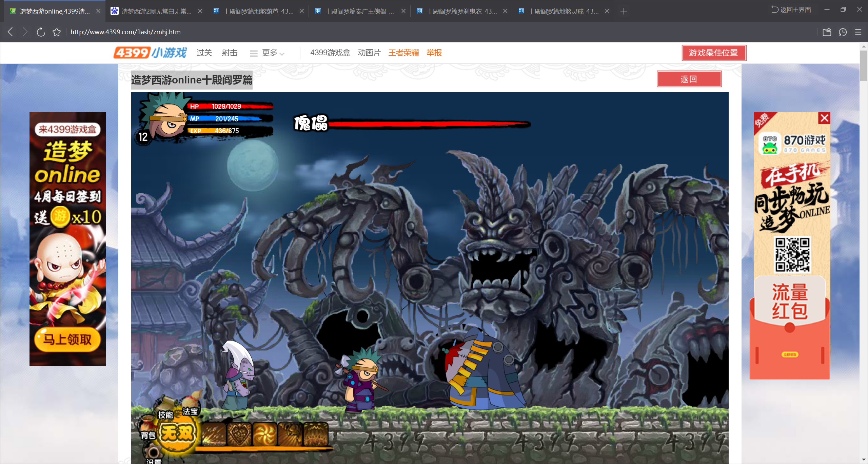Click the 造梦西游online十殿阎罗篇 heading text
This screenshot has height=464, width=868.
[192, 80]
